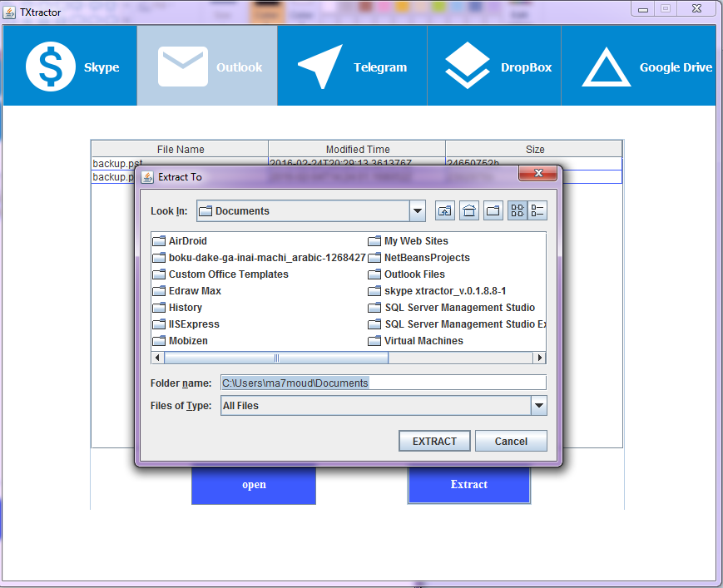Image resolution: width=723 pixels, height=588 pixels.
Task: Click the EXTRACT button in the dialog
Action: [x=434, y=441]
